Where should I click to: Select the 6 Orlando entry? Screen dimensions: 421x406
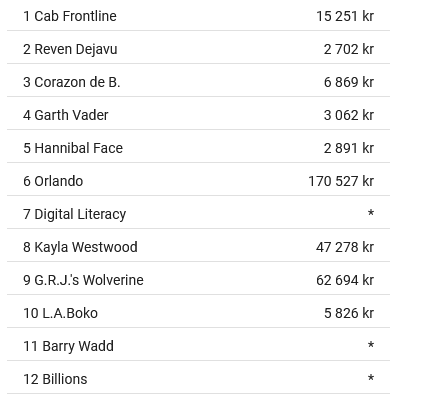click(198, 179)
